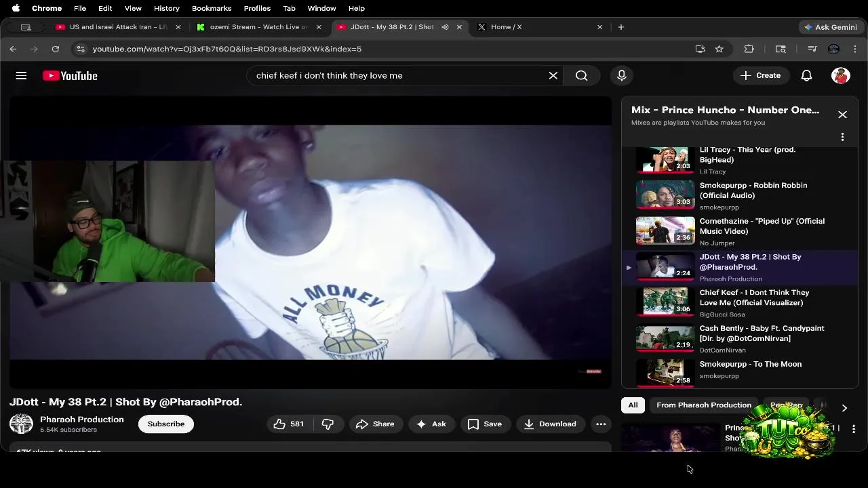This screenshot has height=488, width=868.
Task: Play Smokepurpp - To The Moon
Action: click(739, 371)
